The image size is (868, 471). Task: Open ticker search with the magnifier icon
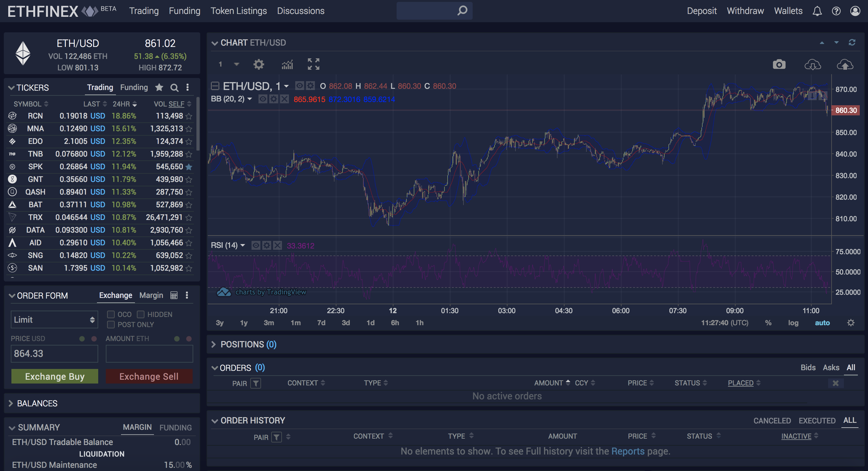pos(175,88)
